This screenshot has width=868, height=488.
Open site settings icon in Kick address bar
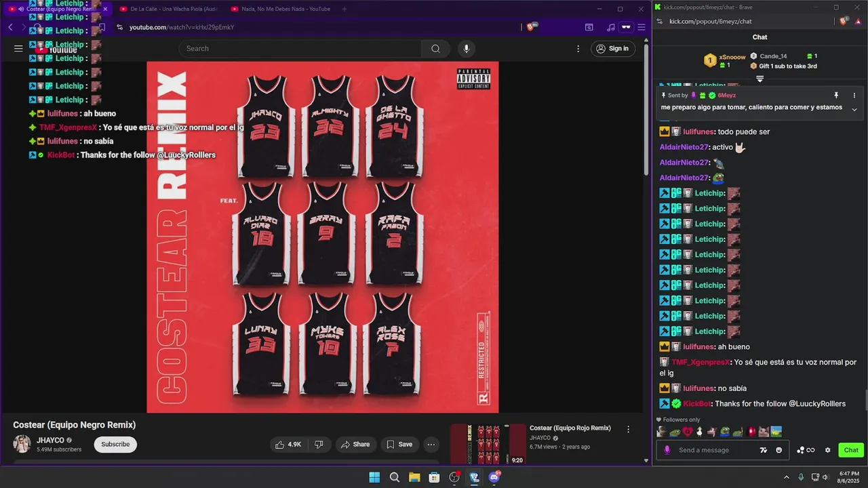pos(660,21)
